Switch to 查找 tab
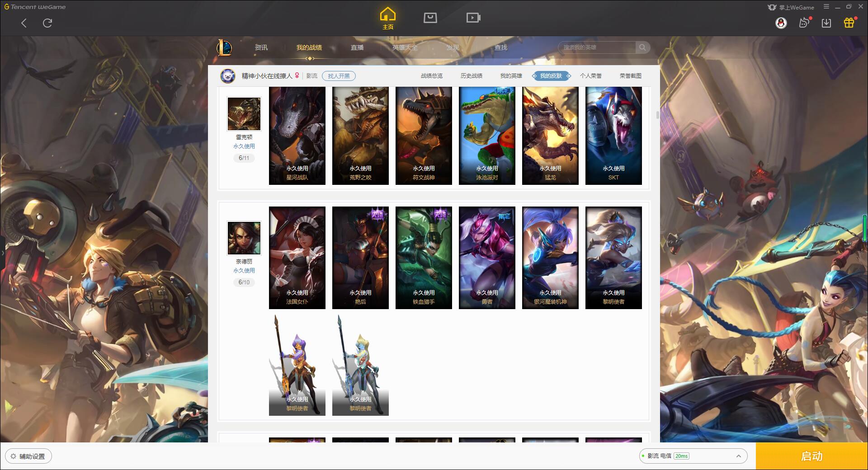 (x=501, y=47)
